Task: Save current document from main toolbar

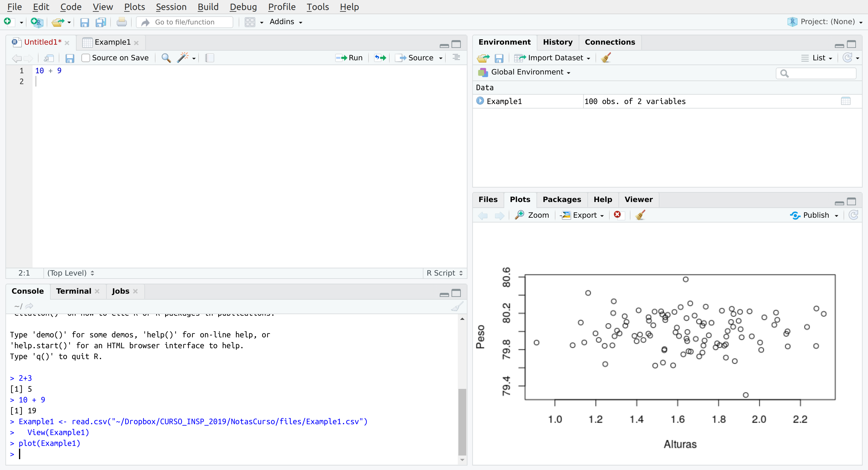Action: [x=84, y=22]
